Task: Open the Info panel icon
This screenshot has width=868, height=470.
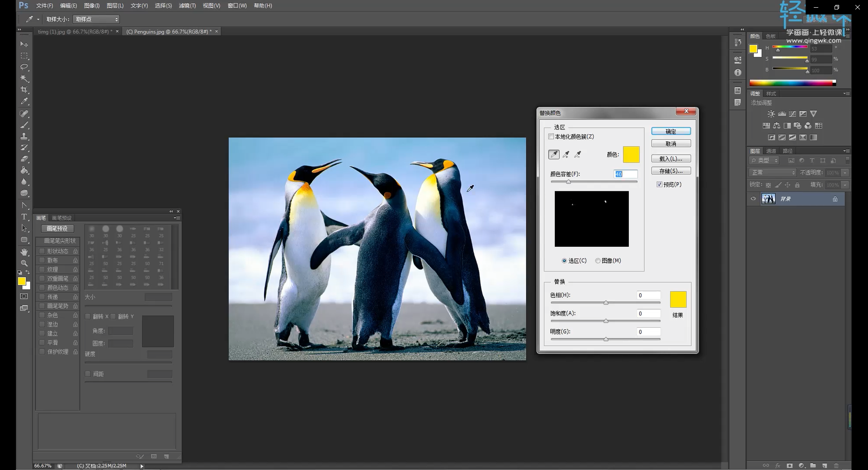Action: 738,72
